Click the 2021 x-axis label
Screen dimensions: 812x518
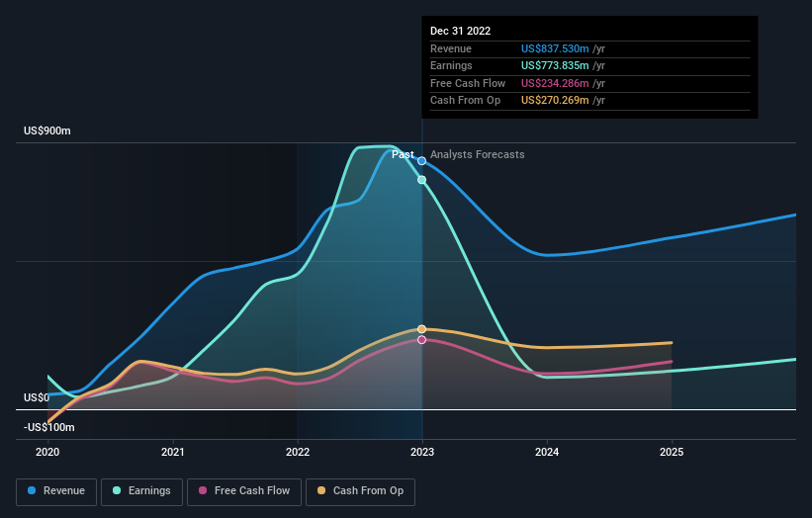click(x=172, y=453)
